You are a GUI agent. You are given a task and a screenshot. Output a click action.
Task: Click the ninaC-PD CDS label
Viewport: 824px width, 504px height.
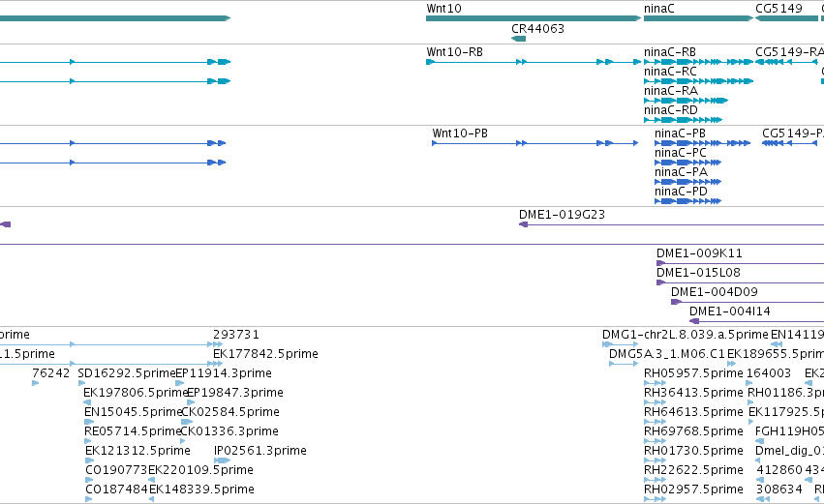pos(681,192)
